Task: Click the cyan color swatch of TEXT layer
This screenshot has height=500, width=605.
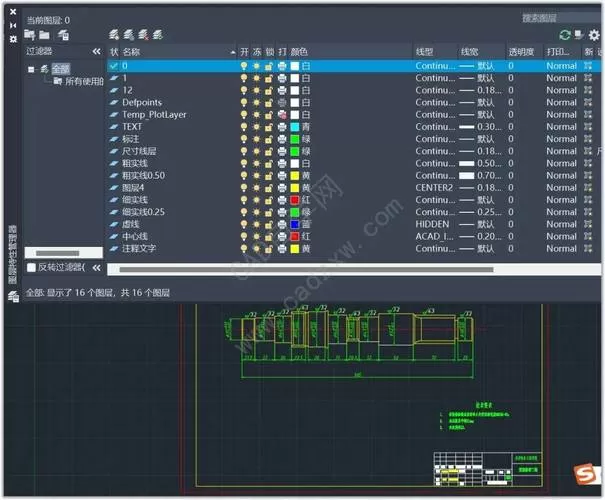Action: [295, 127]
